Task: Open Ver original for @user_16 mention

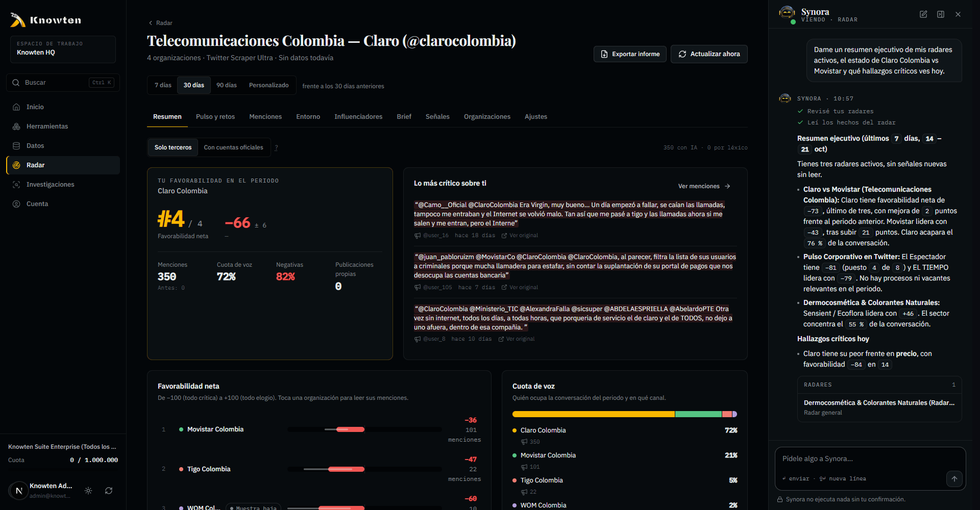Action: tap(520, 236)
